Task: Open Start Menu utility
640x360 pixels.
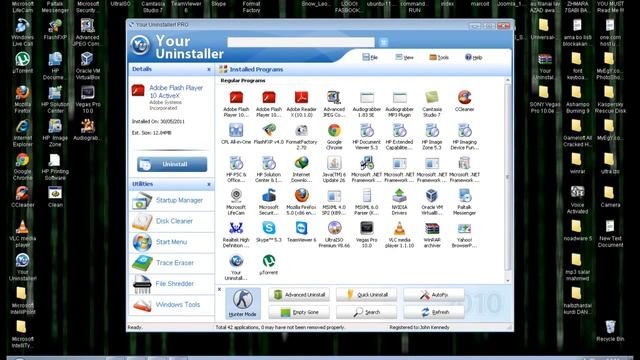Action: tap(171, 242)
